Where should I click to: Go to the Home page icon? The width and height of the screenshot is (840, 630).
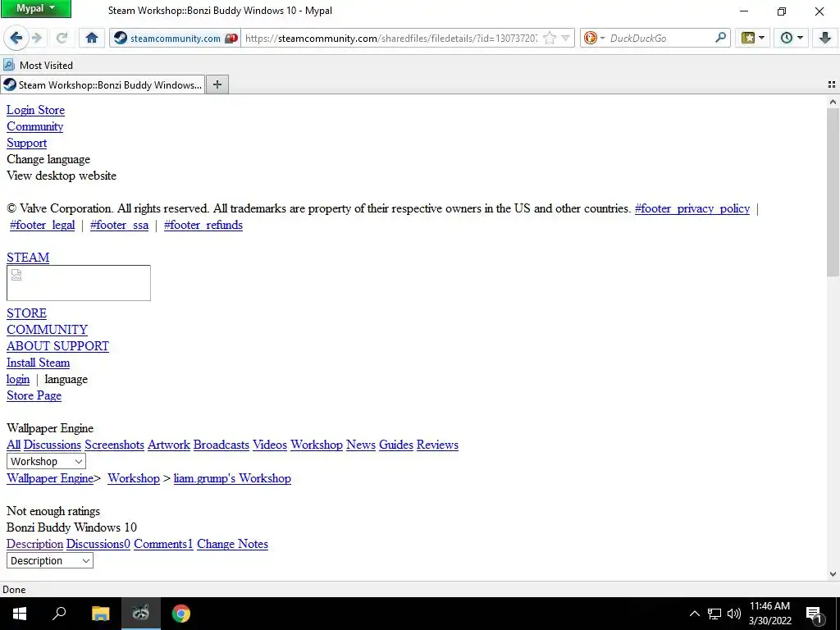click(x=92, y=38)
